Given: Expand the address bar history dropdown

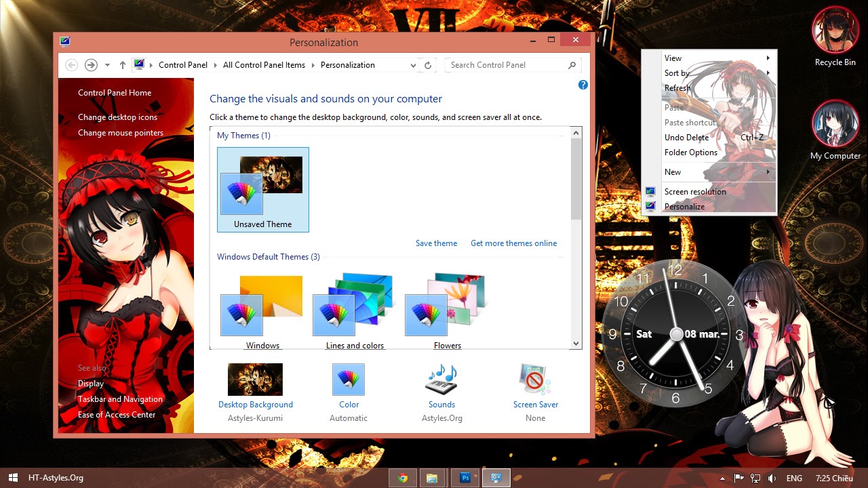Looking at the screenshot, I should point(413,65).
